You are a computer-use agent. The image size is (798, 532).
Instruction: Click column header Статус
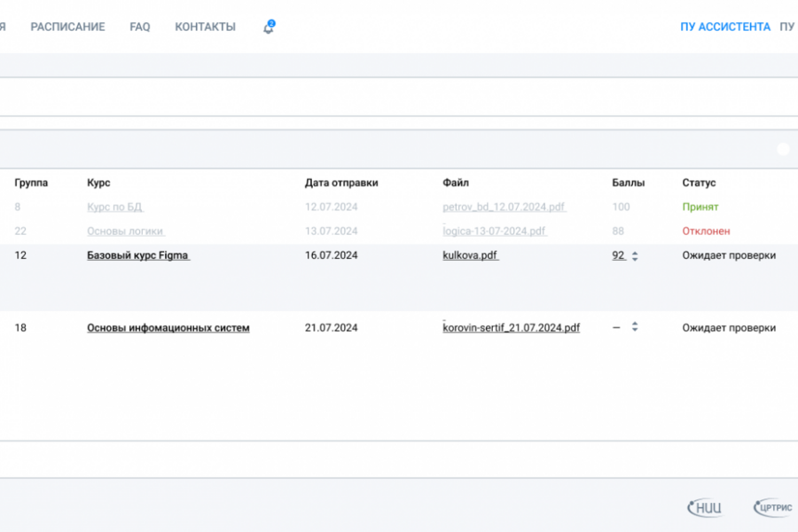[699, 183]
